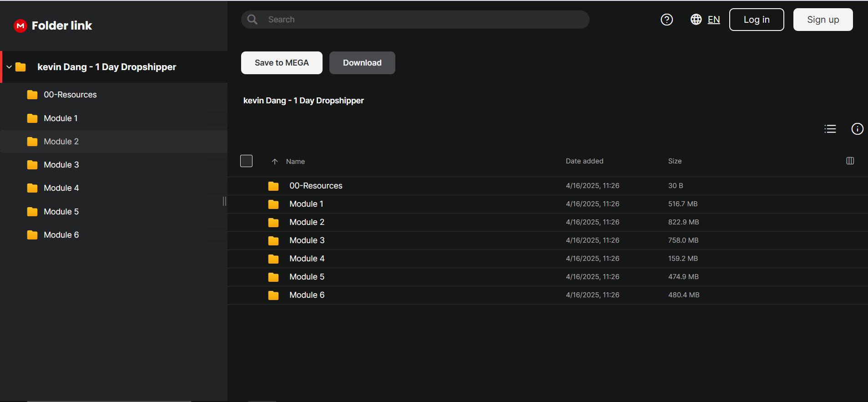Viewport: 868px width, 402px height.
Task: Select Module 2 in the sidebar tree
Action: [x=114, y=142]
